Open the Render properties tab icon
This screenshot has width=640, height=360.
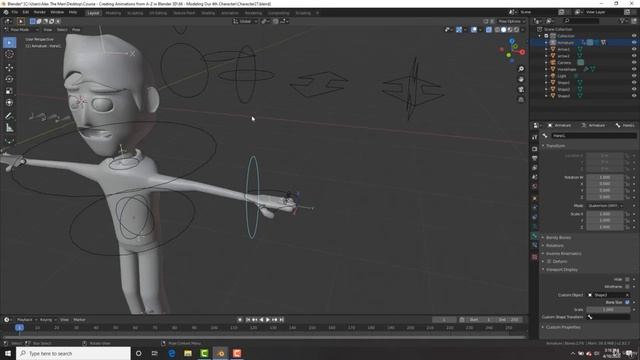tap(535, 149)
